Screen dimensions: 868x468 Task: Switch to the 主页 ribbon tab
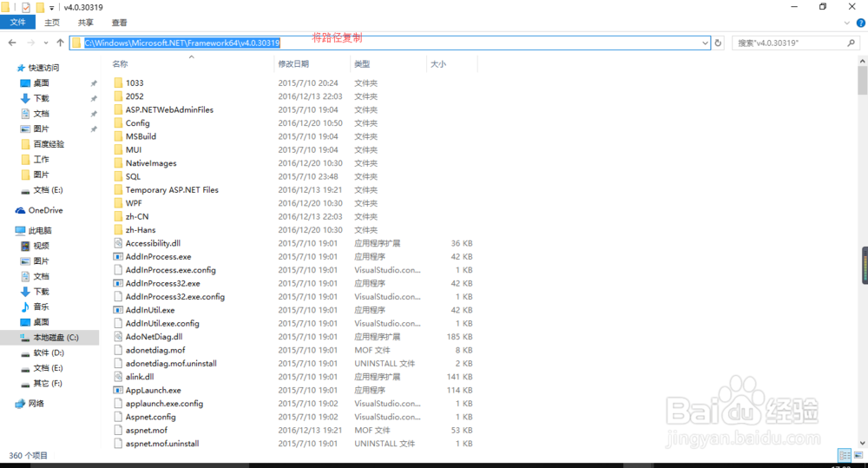52,23
